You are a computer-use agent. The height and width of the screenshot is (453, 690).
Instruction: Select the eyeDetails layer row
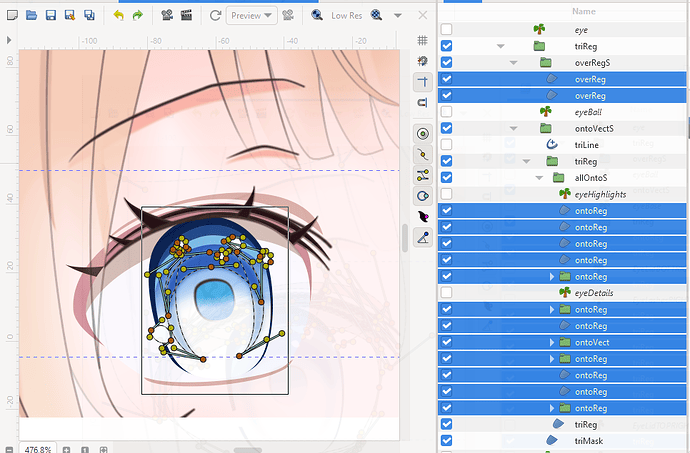click(562, 293)
